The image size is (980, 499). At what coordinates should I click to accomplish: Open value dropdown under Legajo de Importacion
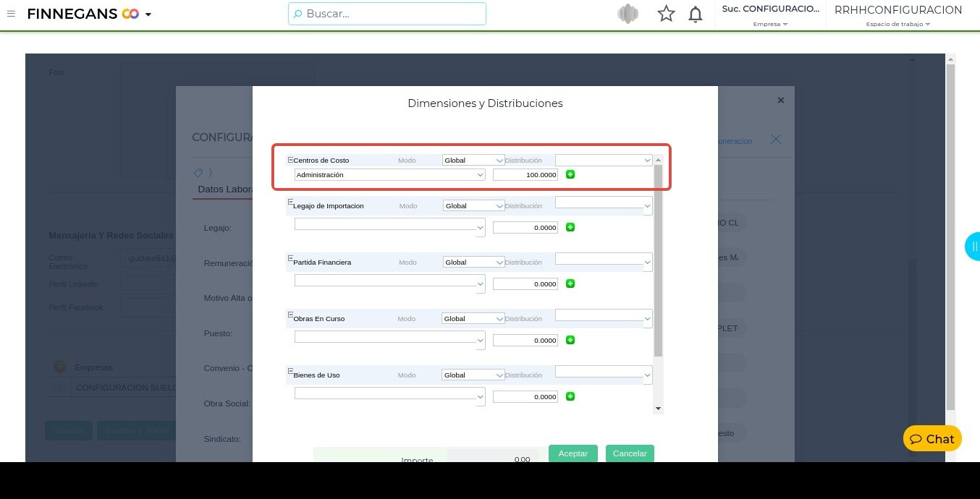pyautogui.click(x=389, y=227)
